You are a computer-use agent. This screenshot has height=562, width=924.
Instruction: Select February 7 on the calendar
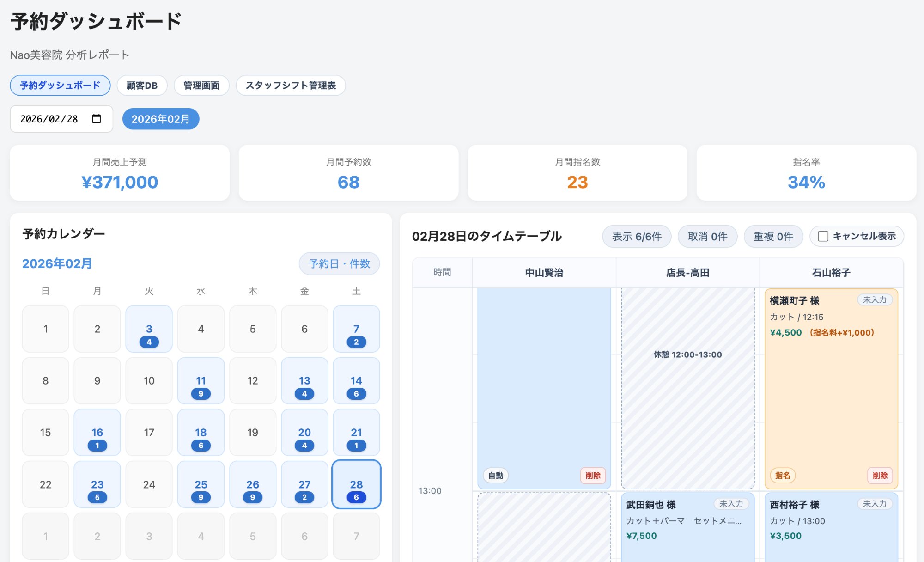pyautogui.click(x=356, y=329)
